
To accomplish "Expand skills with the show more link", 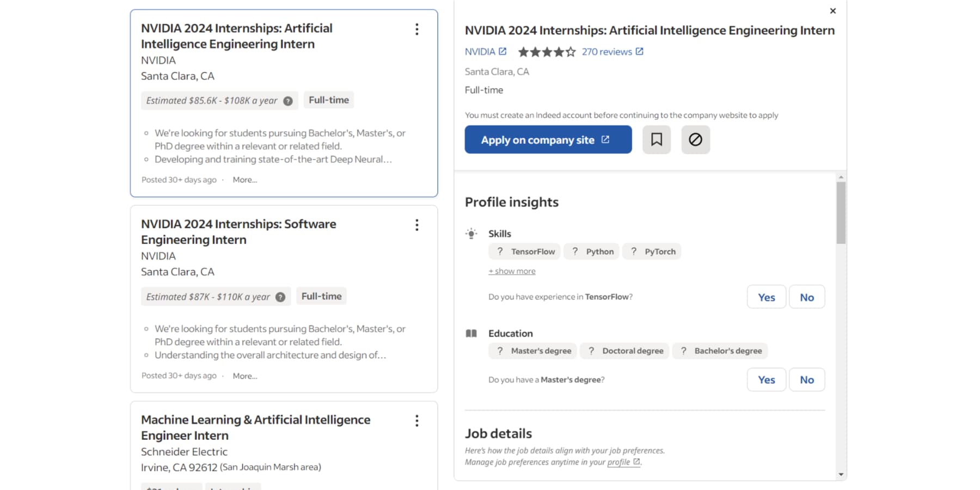I will pyautogui.click(x=511, y=271).
